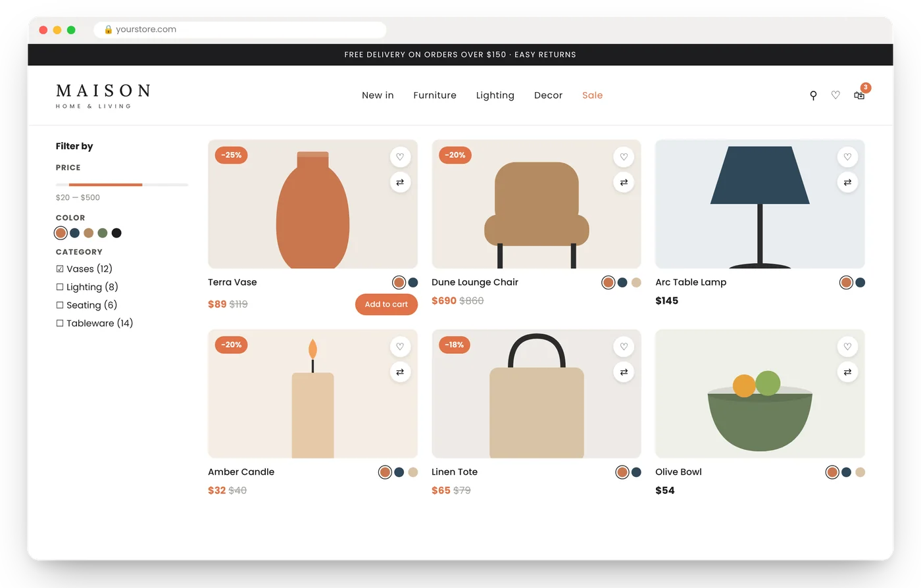Click the lock icon in the address bar

[x=109, y=30]
